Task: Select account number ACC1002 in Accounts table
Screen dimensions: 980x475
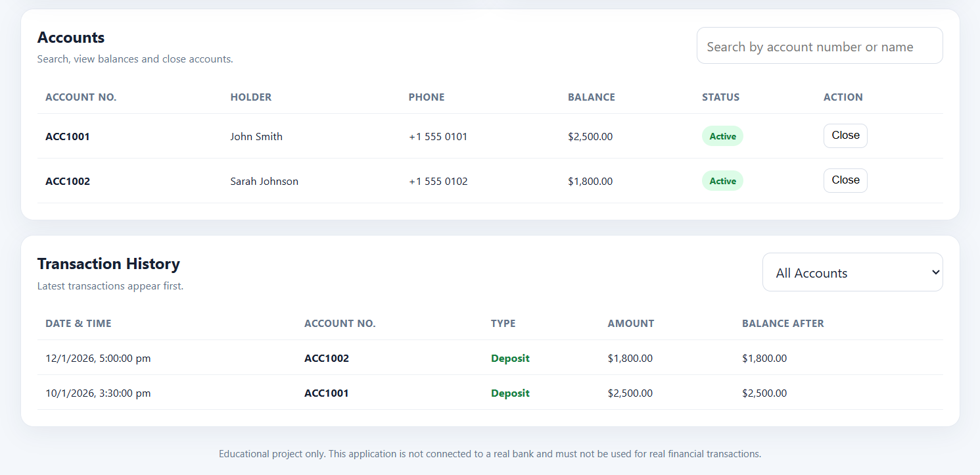Action: pos(68,182)
